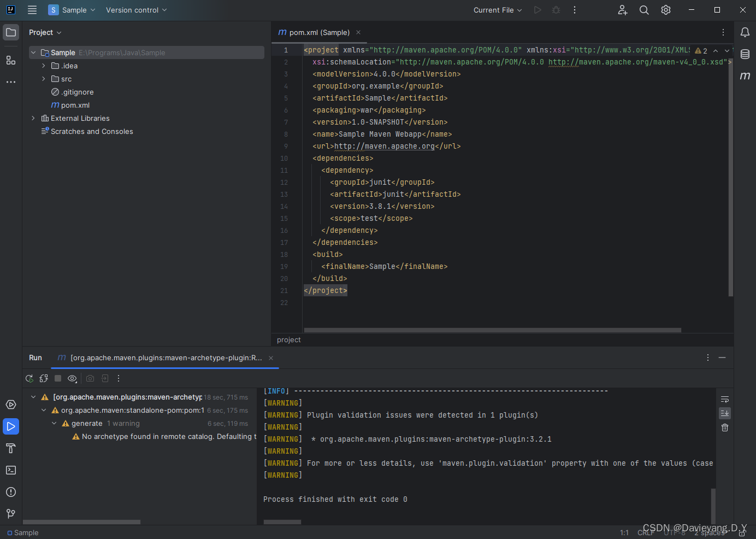
Task: Open the Code With Me icon
Action: (623, 10)
